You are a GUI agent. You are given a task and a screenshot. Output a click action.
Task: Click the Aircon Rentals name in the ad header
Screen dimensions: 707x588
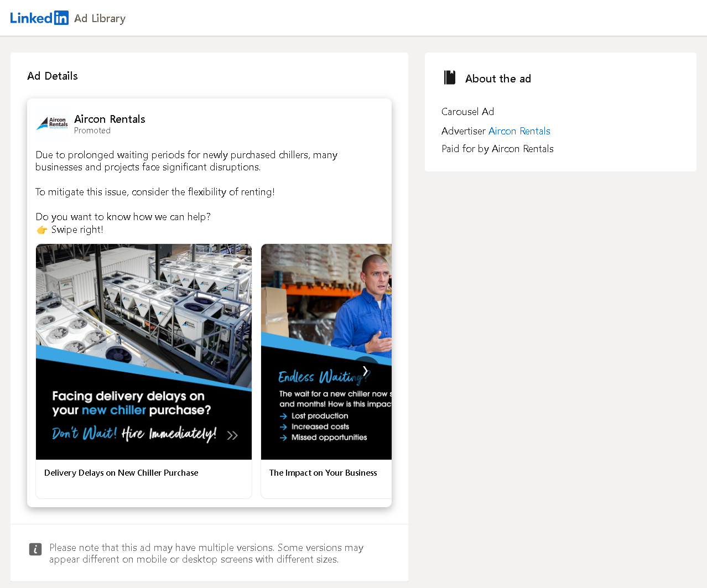109,119
